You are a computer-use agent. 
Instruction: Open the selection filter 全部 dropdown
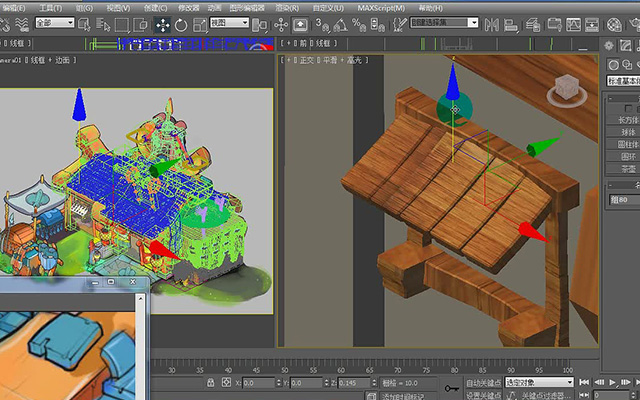tap(55, 23)
